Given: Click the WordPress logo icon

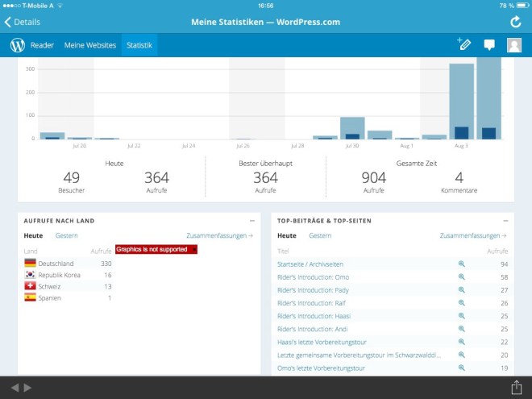Looking at the screenshot, I should click(18, 45).
